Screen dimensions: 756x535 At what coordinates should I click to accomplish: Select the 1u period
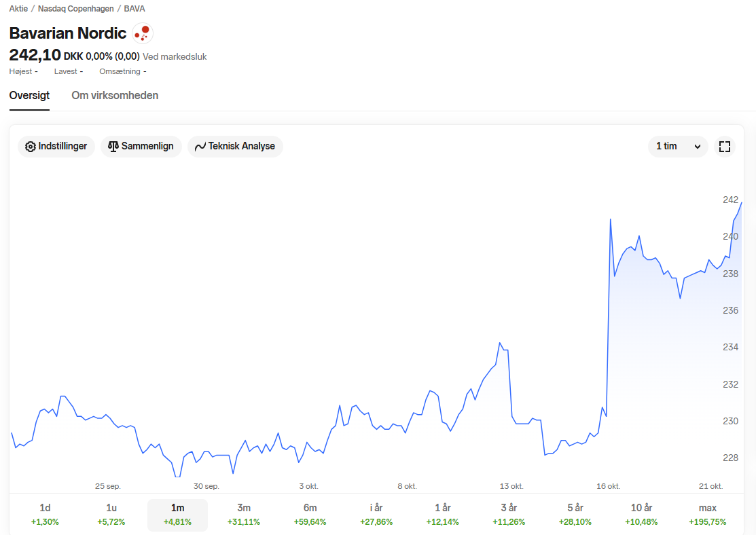pos(111,514)
